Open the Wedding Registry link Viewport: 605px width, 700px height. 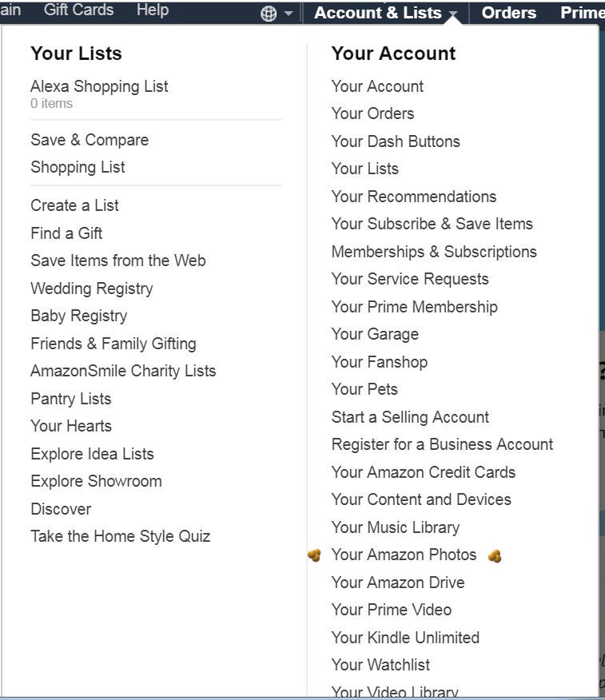pyautogui.click(x=91, y=288)
